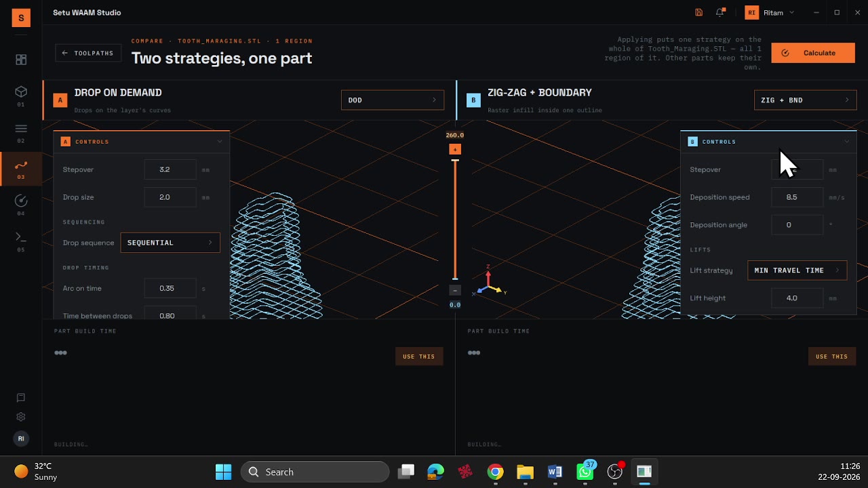Click the RI avatar at sidebar bottom

point(21,439)
